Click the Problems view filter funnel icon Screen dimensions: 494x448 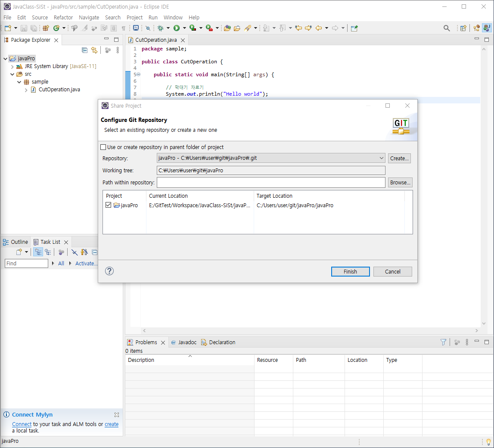(x=443, y=342)
